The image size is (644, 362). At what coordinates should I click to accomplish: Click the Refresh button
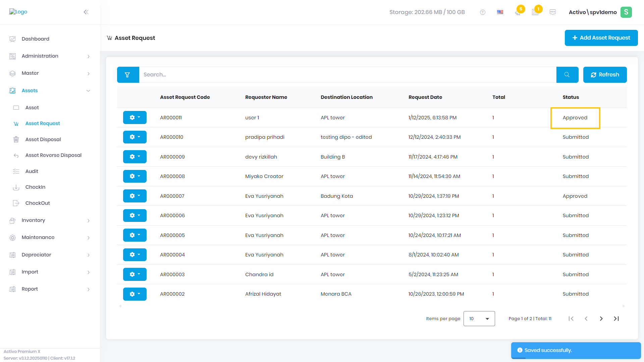click(x=605, y=75)
